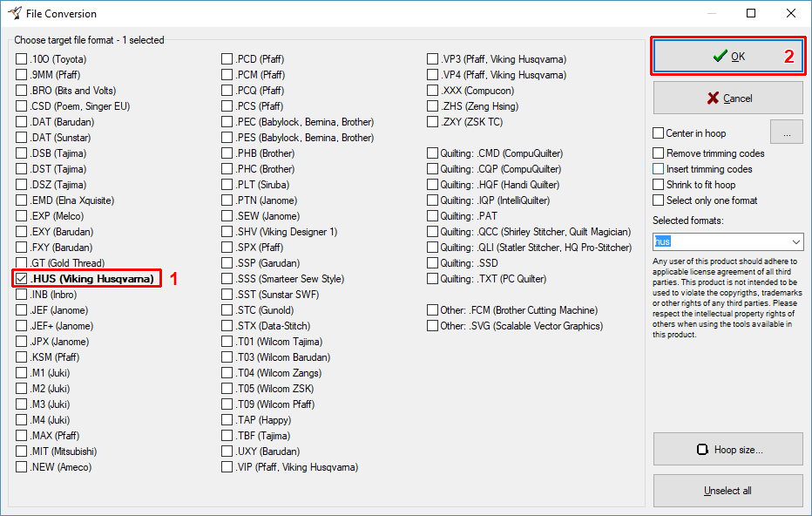Check the .JPX (Janome) box
The width and height of the screenshot is (812, 516).
[x=21, y=342]
